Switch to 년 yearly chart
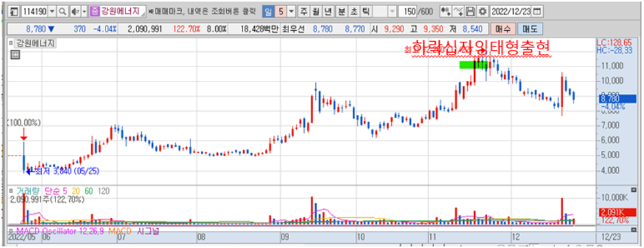The image size is (644, 248). click(327, 12)
